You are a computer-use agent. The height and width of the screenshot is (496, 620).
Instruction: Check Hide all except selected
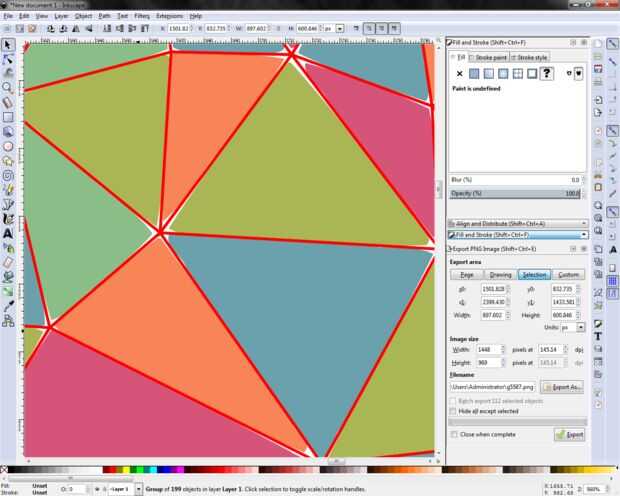click(453, 411)
